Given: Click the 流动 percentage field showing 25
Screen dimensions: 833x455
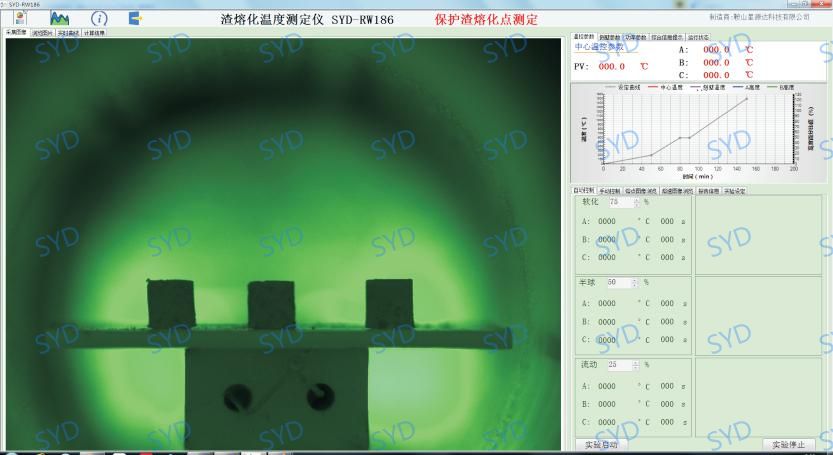Looking at the screenshot, I should 619,365.
